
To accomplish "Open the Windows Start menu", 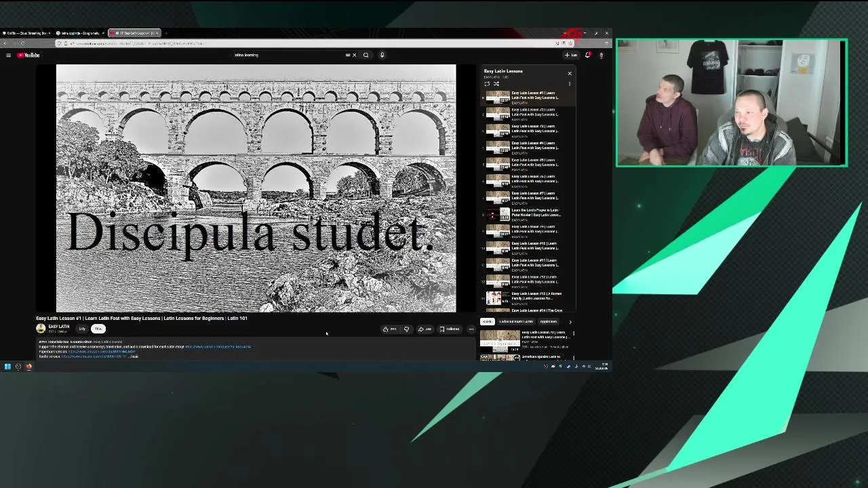I will tap(7, 367).
